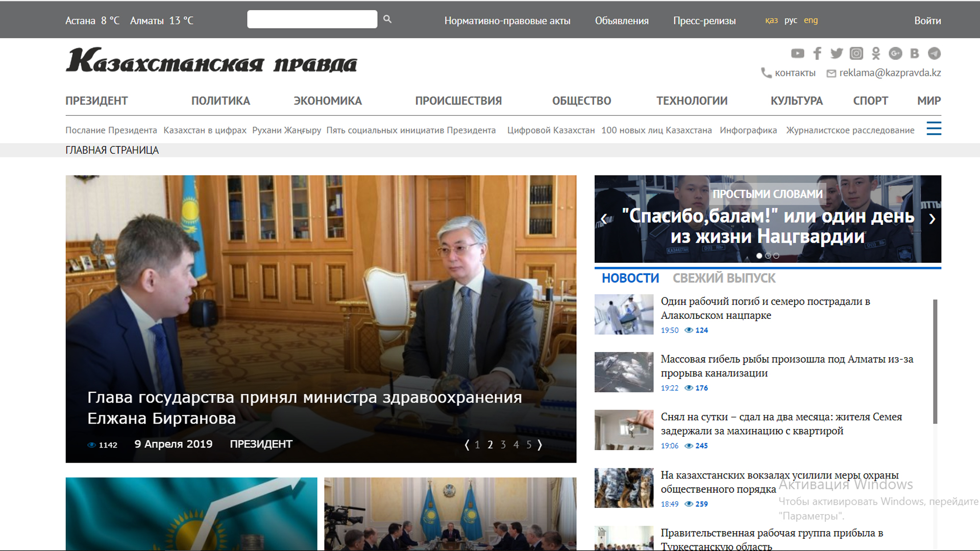Open the СПОРТ menu section

(x=871, y=101)
